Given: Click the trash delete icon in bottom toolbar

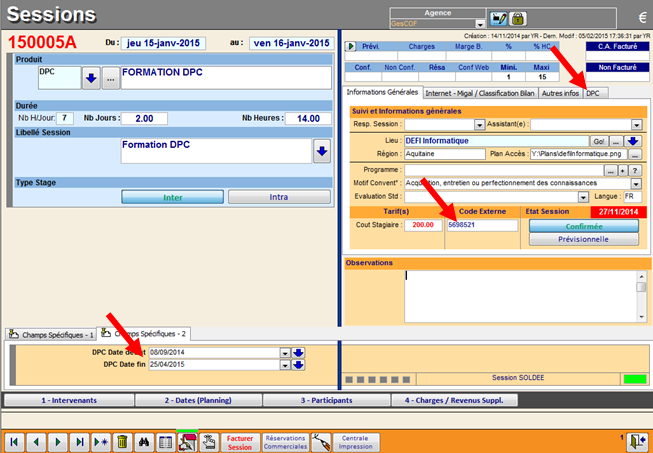Looking at the screenshot, I should click(x=122, y=440).
